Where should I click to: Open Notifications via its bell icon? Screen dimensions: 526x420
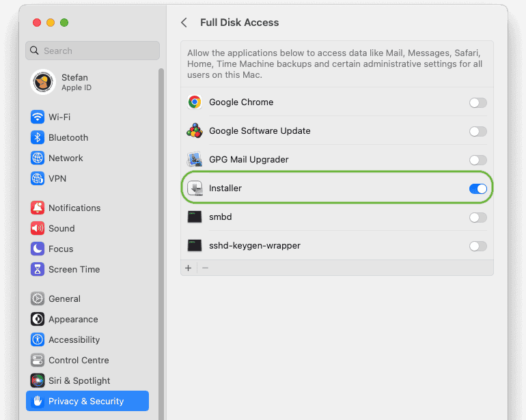click(x=38, y=208)
